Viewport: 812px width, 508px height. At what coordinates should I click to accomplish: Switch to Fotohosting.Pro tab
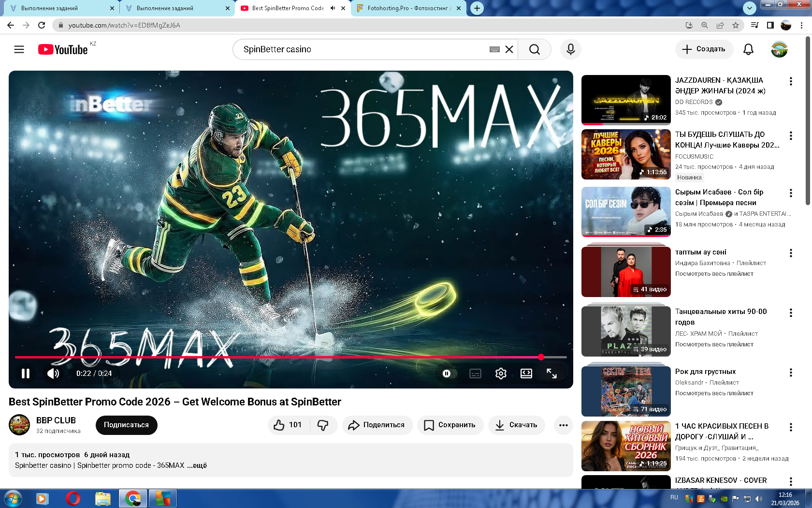tap(409, 8)
